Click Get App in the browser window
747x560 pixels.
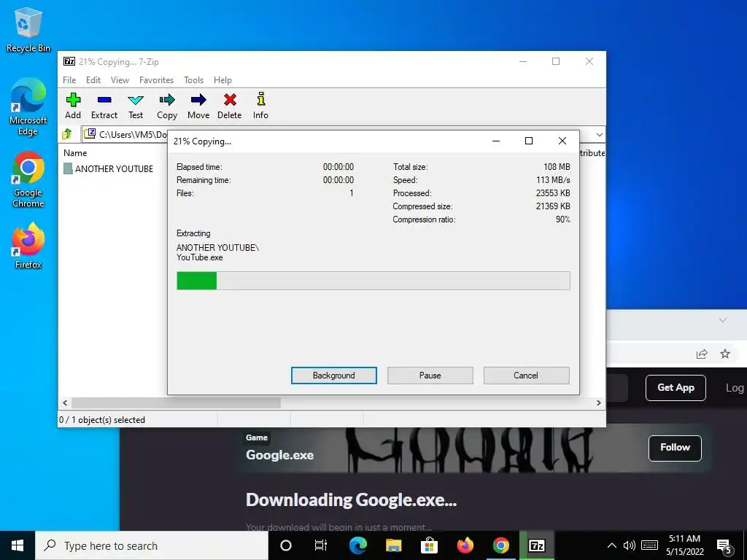click(676, 388)
